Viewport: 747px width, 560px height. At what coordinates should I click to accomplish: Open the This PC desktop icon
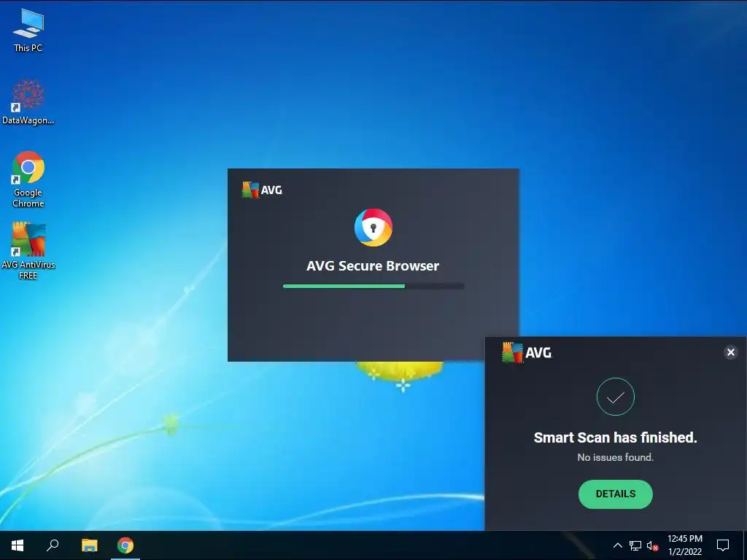[28, 29]
